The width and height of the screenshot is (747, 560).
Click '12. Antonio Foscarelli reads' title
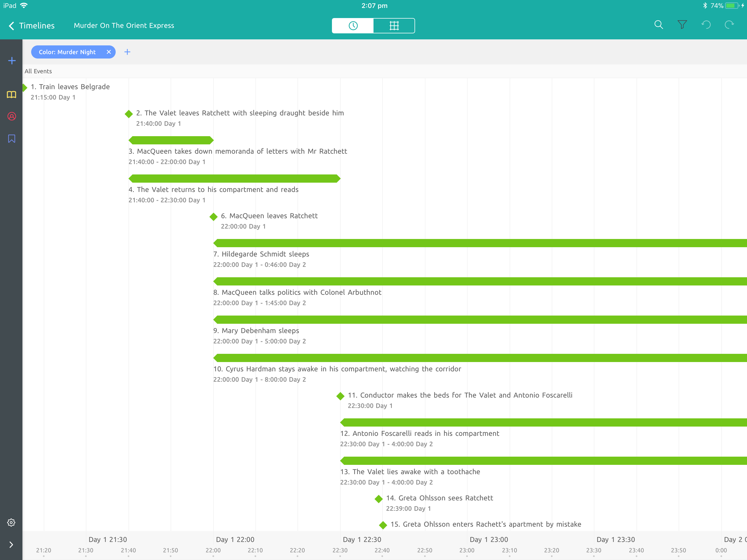point(419,433)
